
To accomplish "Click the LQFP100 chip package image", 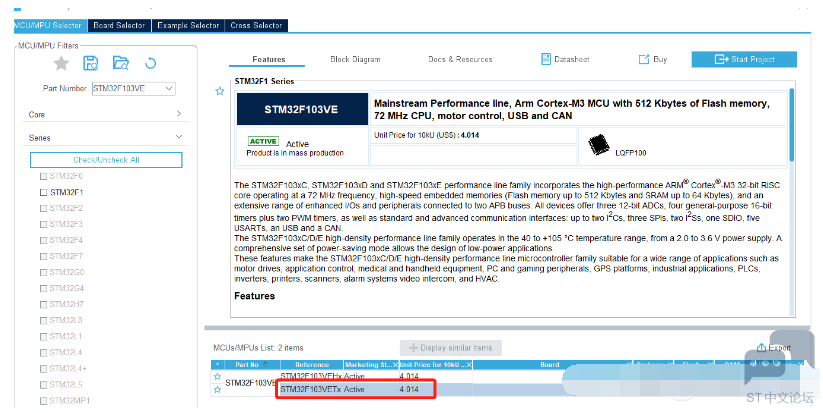I will (x=598, y=145).
